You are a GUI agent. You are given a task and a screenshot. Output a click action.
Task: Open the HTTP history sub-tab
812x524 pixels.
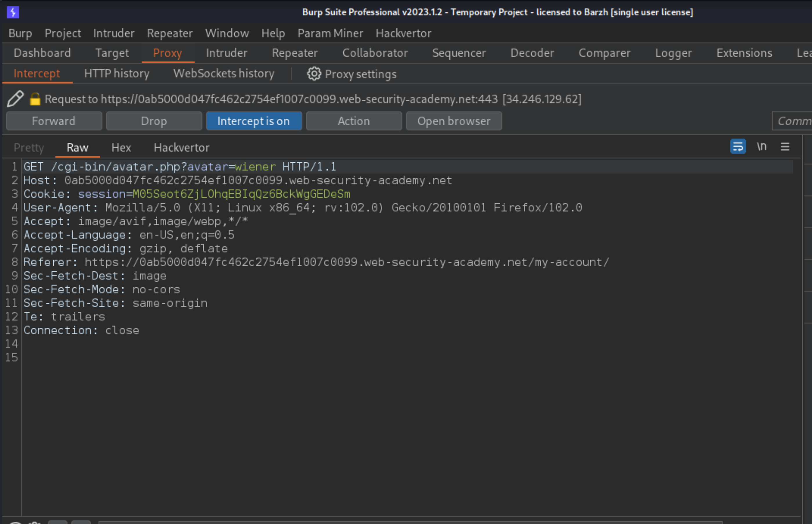tap(117, 73)
